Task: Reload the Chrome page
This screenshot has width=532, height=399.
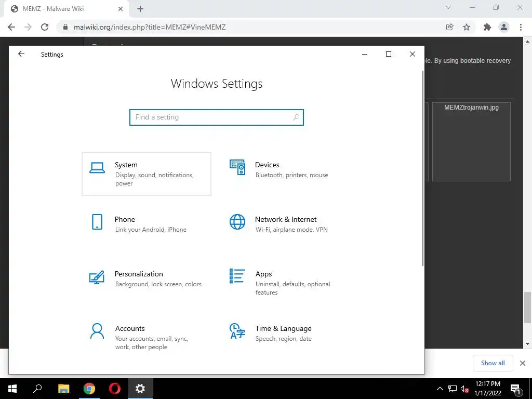Action: point(45,27)
